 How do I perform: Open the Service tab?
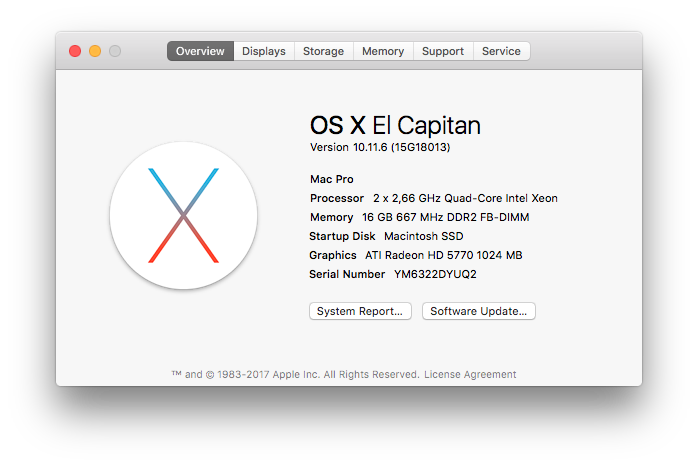[x=501, y=51]
